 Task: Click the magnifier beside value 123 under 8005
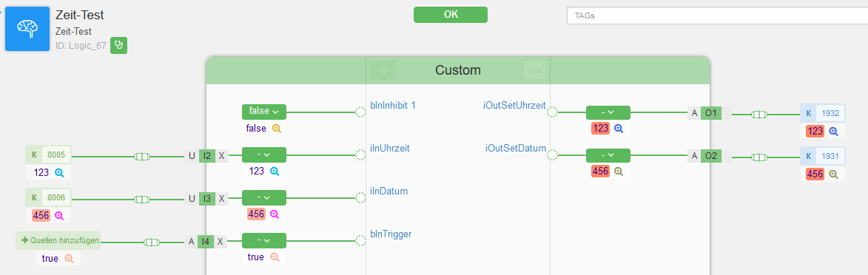click(58, 173)
